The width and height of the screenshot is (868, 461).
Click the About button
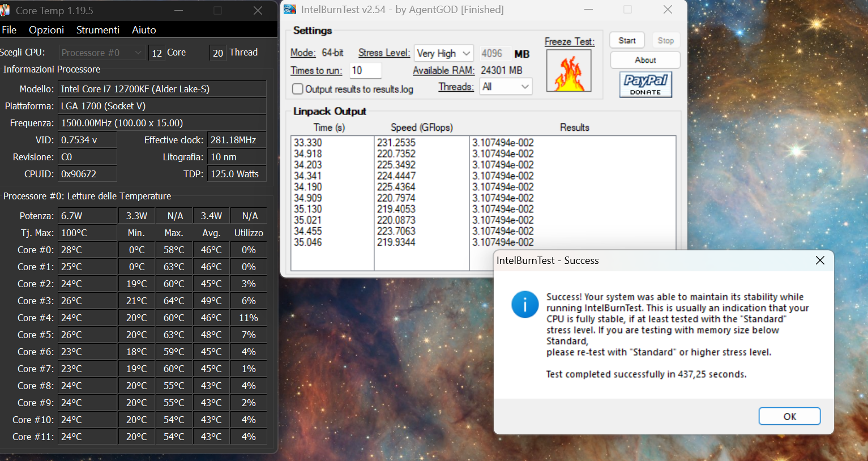pyautogui.click(x=645, y=60)
